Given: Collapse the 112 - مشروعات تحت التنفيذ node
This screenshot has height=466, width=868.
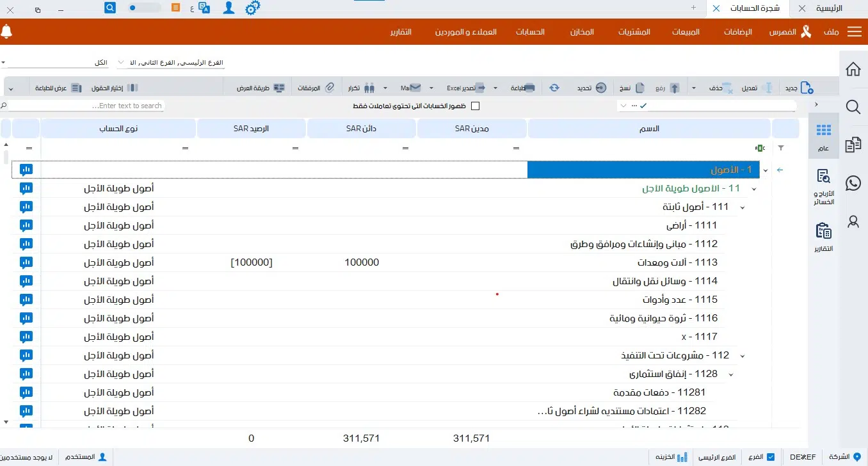Looking at the screenshot, I should click(742, 355).
